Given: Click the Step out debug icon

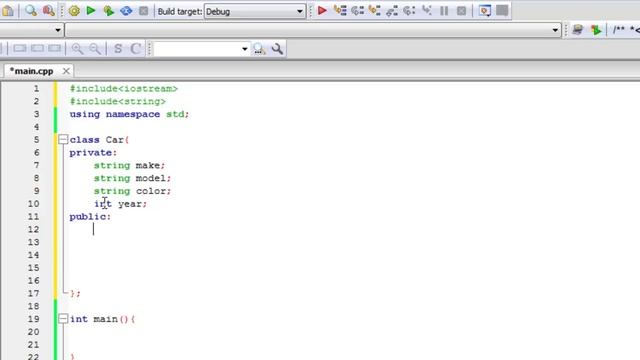Looking at the screenshot, I should (x=392, y=11).
